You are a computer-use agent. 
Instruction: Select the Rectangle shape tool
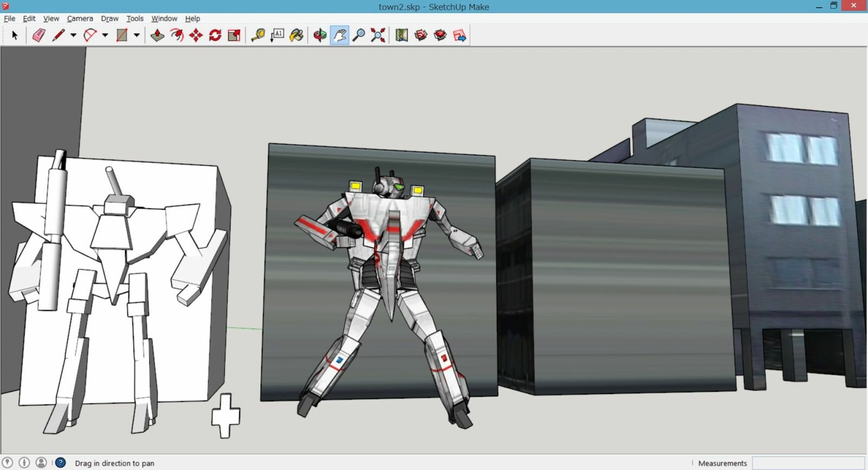(122, 35)
